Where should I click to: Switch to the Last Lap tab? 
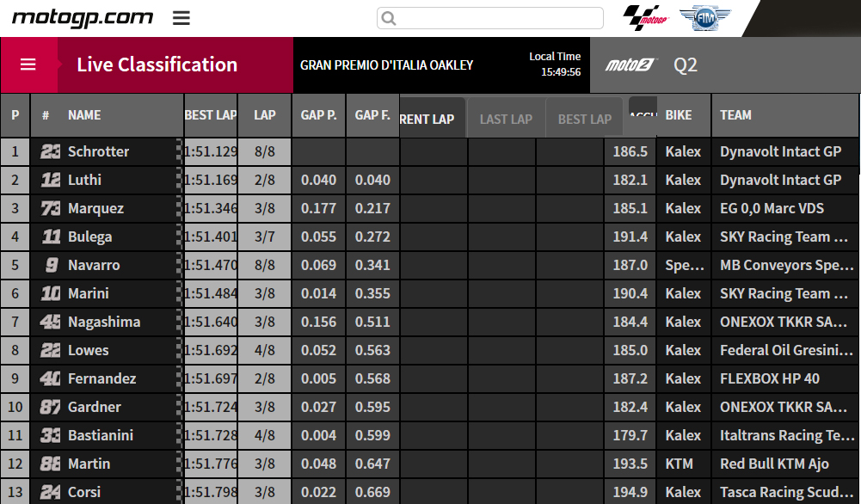pyautogui.click(x=506, y=119)
